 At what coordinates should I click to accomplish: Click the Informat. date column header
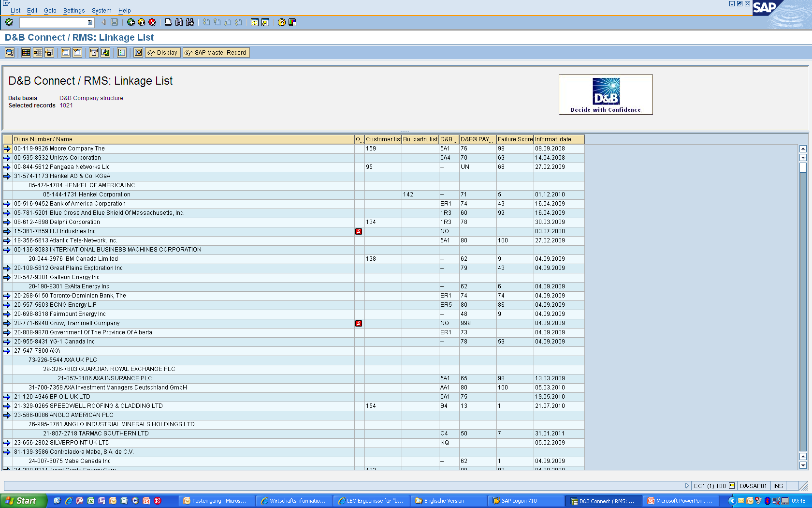click(559, 139)
